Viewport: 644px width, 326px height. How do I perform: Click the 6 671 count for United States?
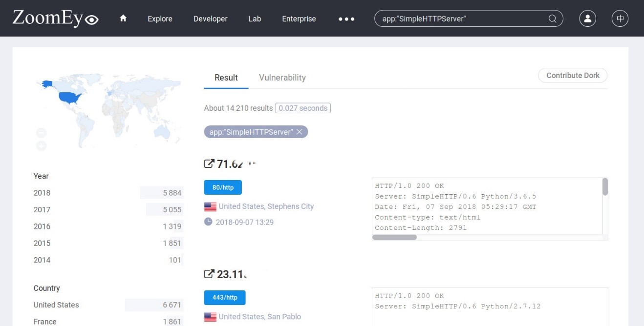(172, 305)
